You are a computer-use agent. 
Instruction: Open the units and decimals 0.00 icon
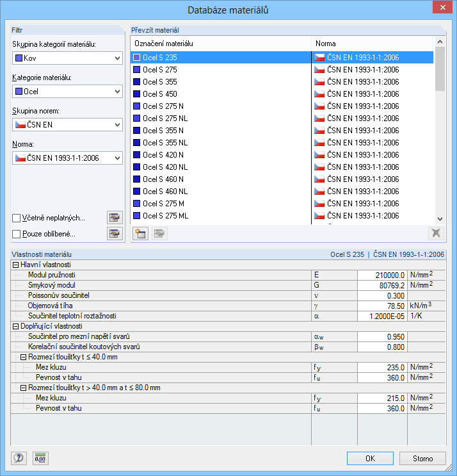pos(40,458)
